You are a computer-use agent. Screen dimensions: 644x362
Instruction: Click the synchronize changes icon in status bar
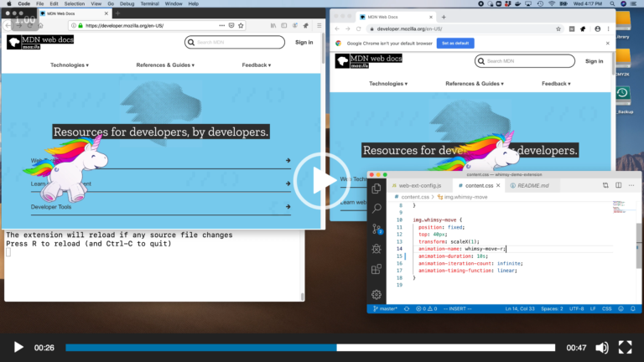(x=407, y=308)
